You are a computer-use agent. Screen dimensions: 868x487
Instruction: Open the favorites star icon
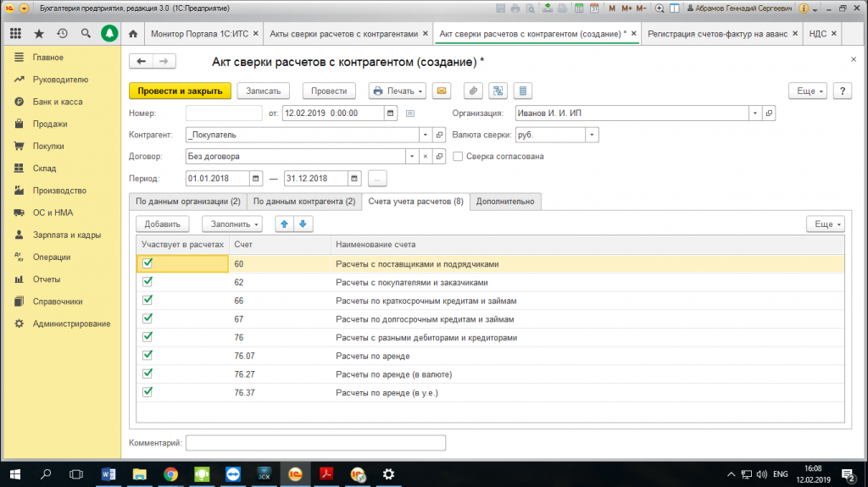pos(39,34)
